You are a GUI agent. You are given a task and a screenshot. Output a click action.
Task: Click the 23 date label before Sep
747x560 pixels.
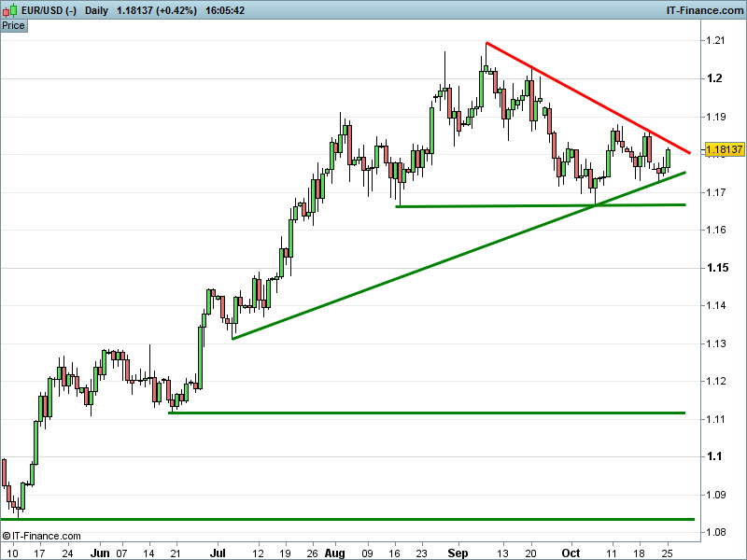click(422, 553)
